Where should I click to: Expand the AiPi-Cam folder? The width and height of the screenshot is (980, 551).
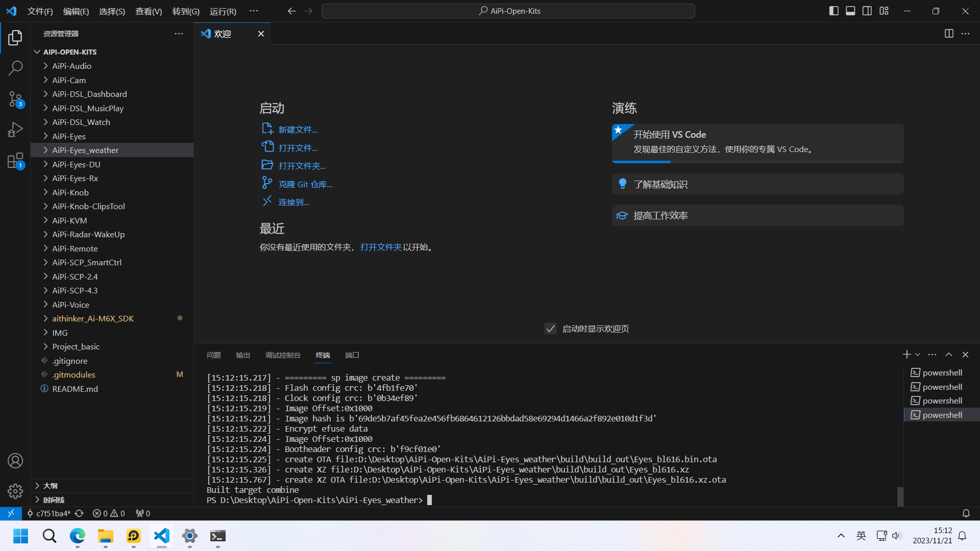pyautogui.click(x=112, y=80)
